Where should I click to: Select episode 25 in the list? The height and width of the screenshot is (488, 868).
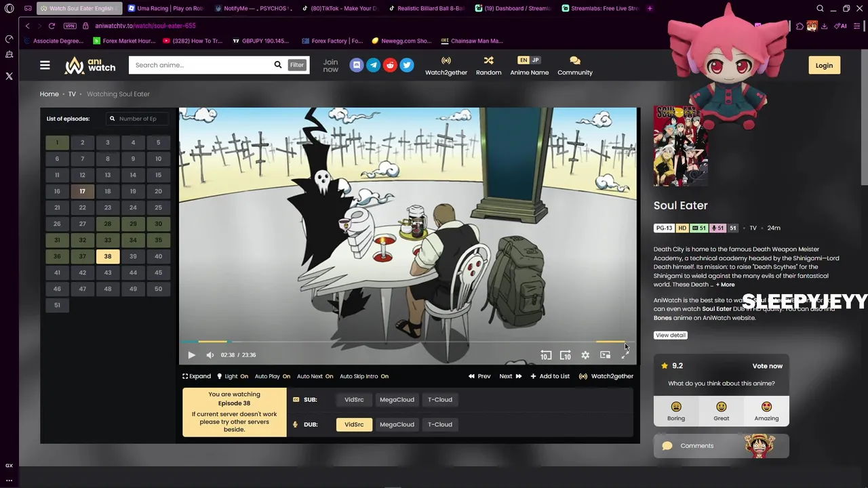[158, 207]
